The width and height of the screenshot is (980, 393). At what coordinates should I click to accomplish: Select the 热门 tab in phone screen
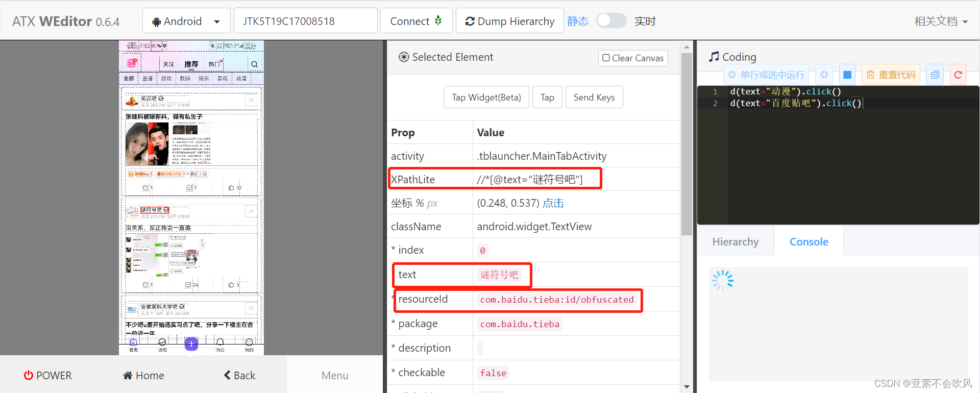(214, 64)
